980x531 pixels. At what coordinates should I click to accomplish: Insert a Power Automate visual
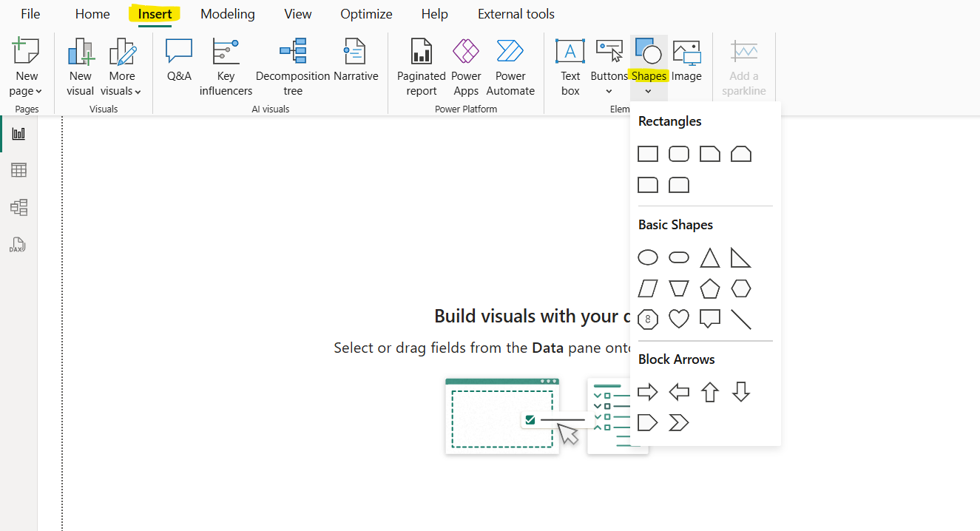click(x=510, y=65)
